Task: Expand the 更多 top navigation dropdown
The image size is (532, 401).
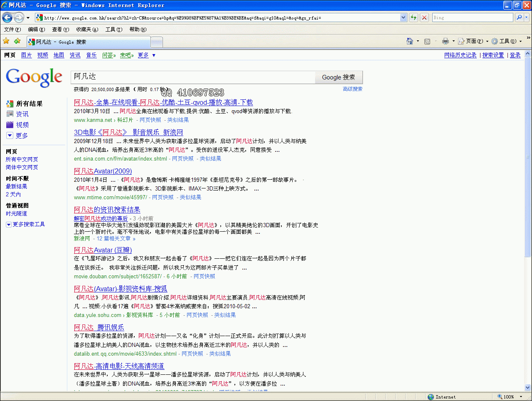Action: point(147,55)
